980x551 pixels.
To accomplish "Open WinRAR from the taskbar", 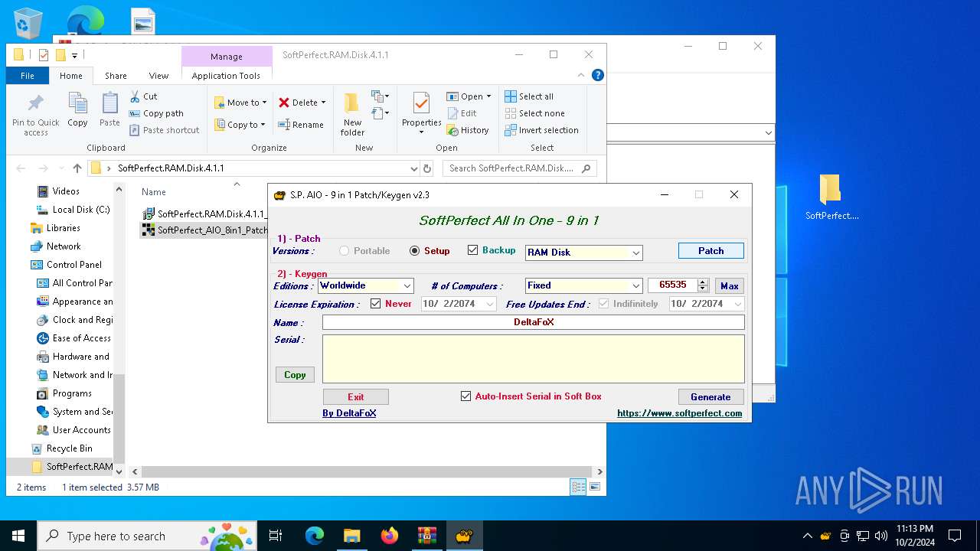I will (x=426, y=536).
